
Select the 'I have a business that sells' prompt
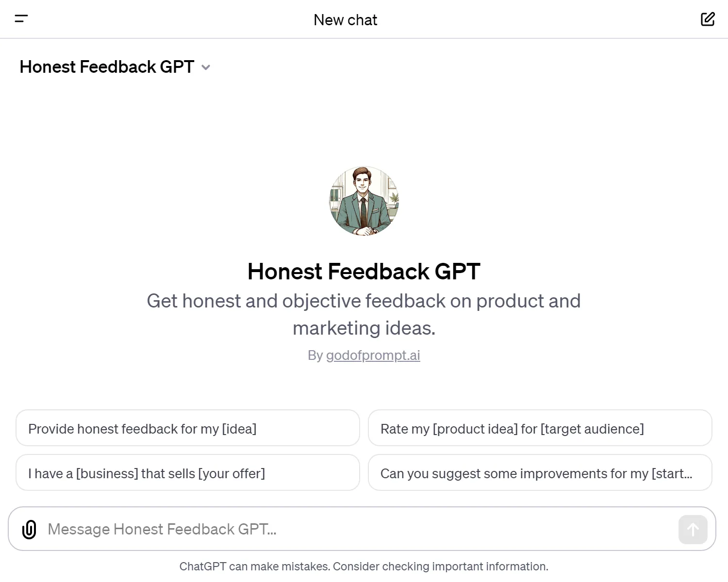point(188,473)
